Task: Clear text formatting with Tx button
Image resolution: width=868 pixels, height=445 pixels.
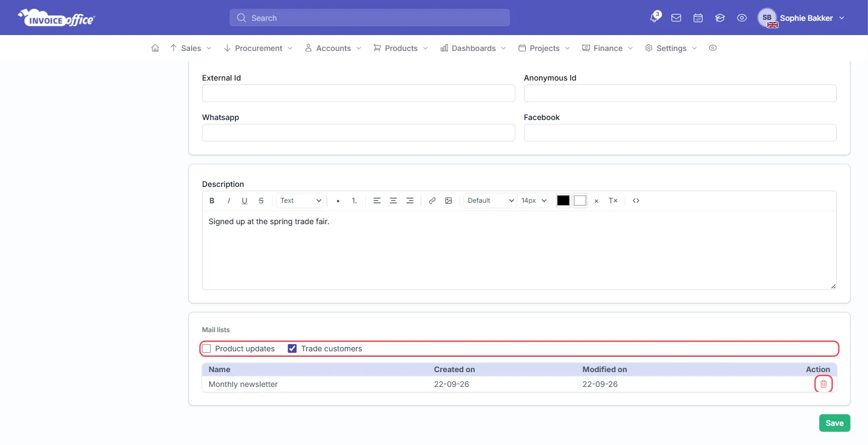Action: (x=613, y=201)
